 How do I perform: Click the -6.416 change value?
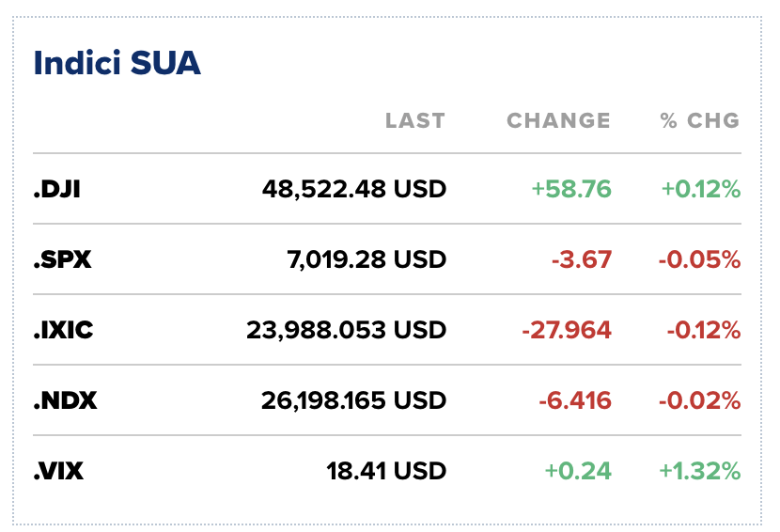(x=575, y=401)
